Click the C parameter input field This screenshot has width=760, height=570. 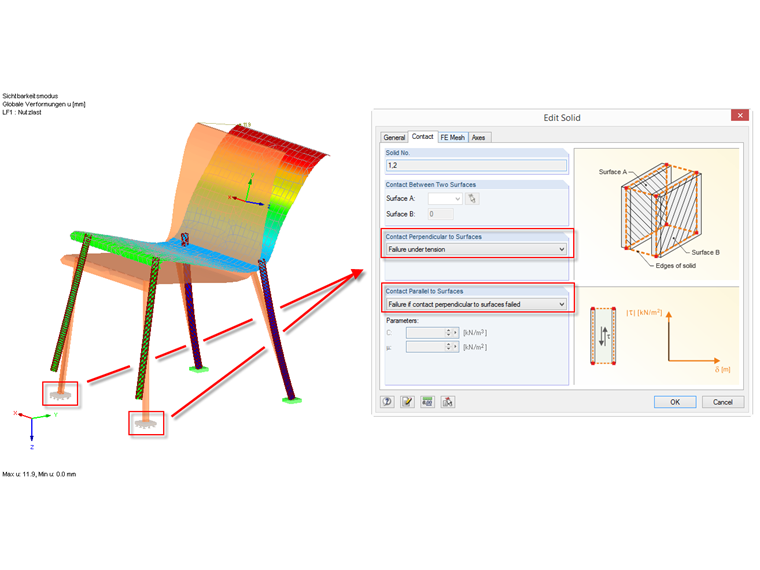pos(425,332)
